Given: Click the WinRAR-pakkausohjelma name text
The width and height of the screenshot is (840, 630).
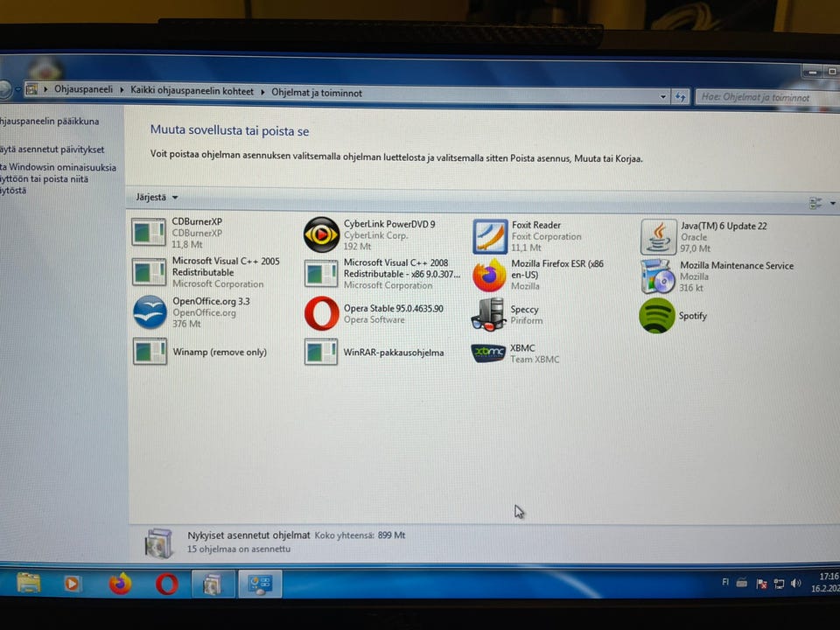Looking at the screenshot, I should coord(394,353).
